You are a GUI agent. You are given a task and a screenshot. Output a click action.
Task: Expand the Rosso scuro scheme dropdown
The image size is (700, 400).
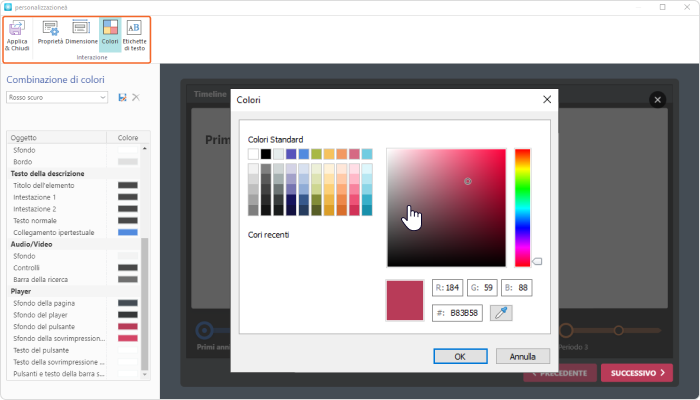point(104,97)
